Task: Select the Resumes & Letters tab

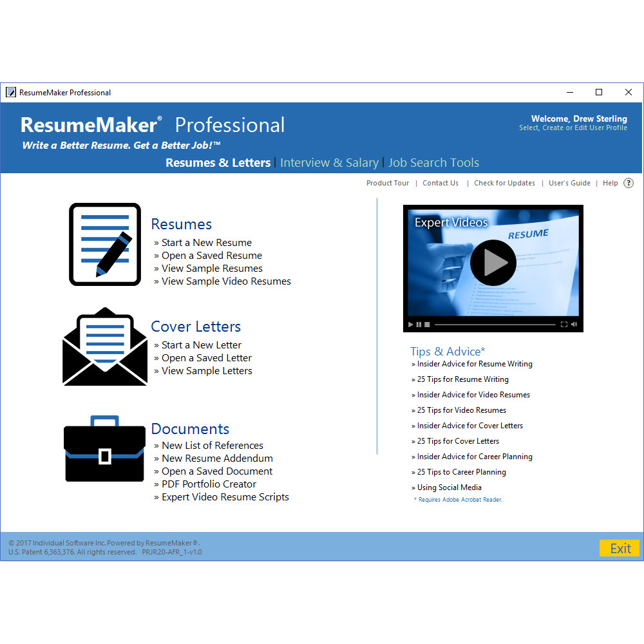Action: pos(218,163)
